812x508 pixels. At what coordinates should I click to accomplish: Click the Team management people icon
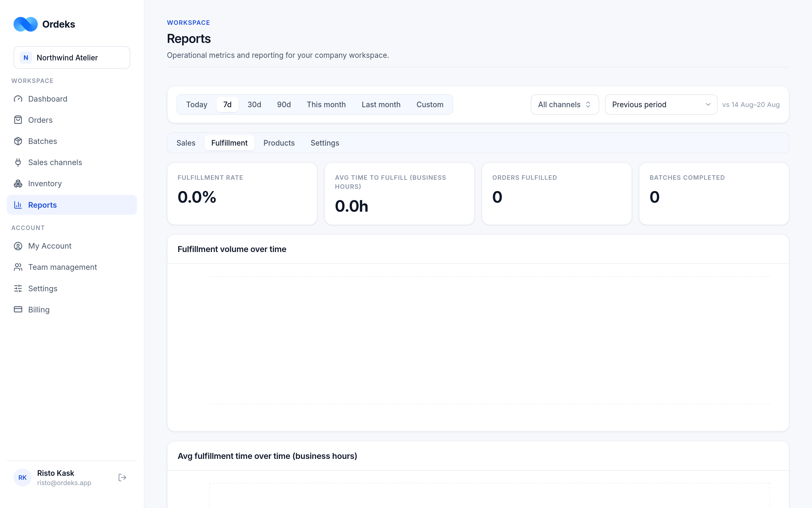[x=18, y=267]
